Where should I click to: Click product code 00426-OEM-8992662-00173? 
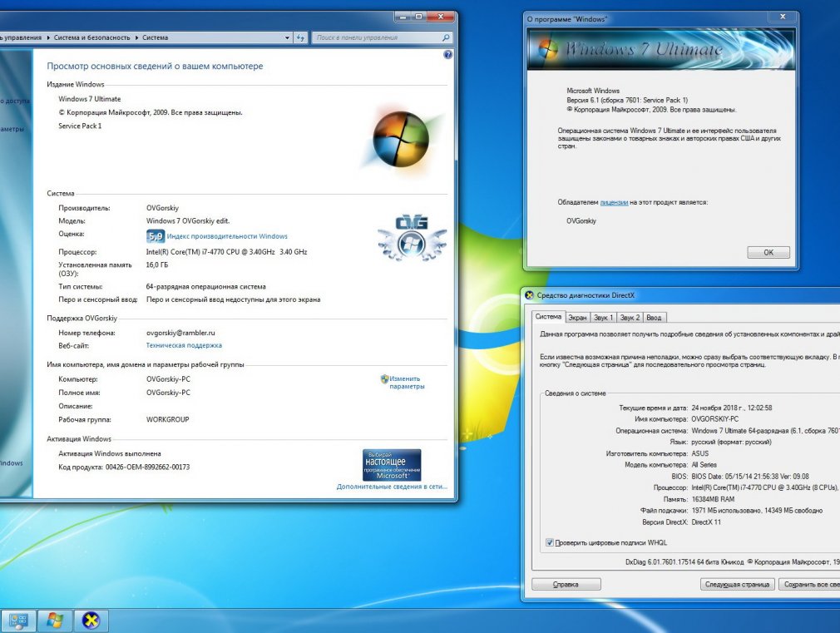click(x=147, y=467)
